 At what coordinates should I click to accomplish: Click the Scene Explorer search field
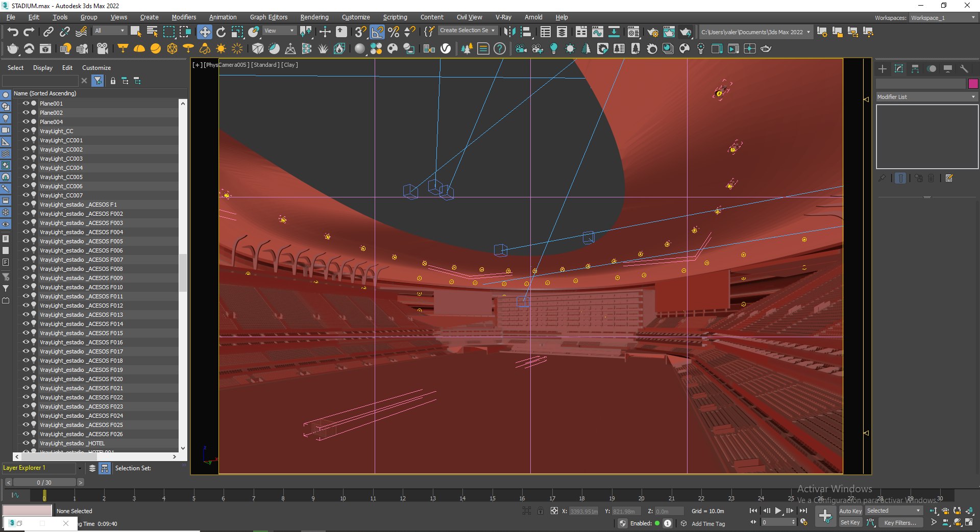(x=40, y=81)
